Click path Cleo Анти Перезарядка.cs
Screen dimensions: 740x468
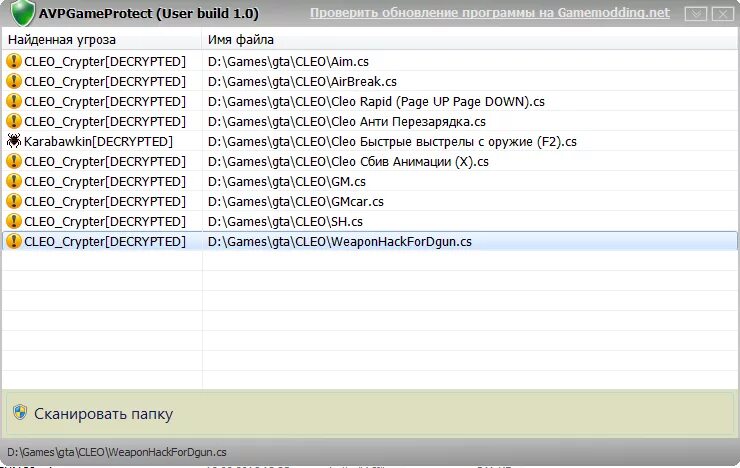346,122
